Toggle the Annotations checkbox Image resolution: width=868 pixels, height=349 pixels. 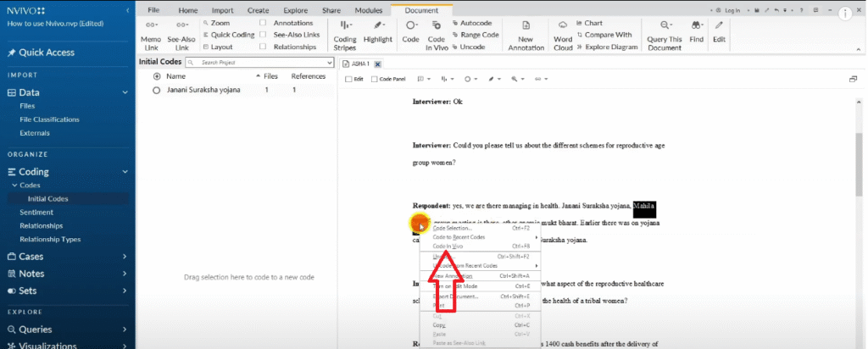[263, 23]
